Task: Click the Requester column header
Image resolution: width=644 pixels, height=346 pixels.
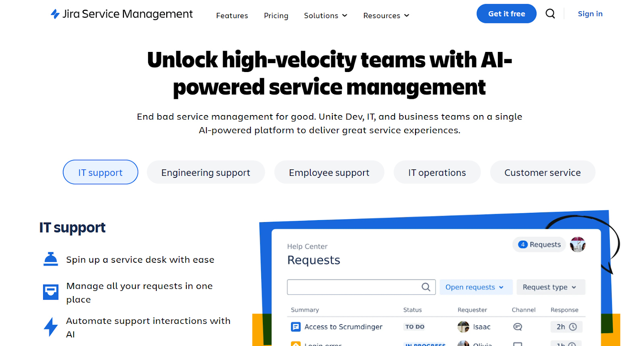Action: 472,310
